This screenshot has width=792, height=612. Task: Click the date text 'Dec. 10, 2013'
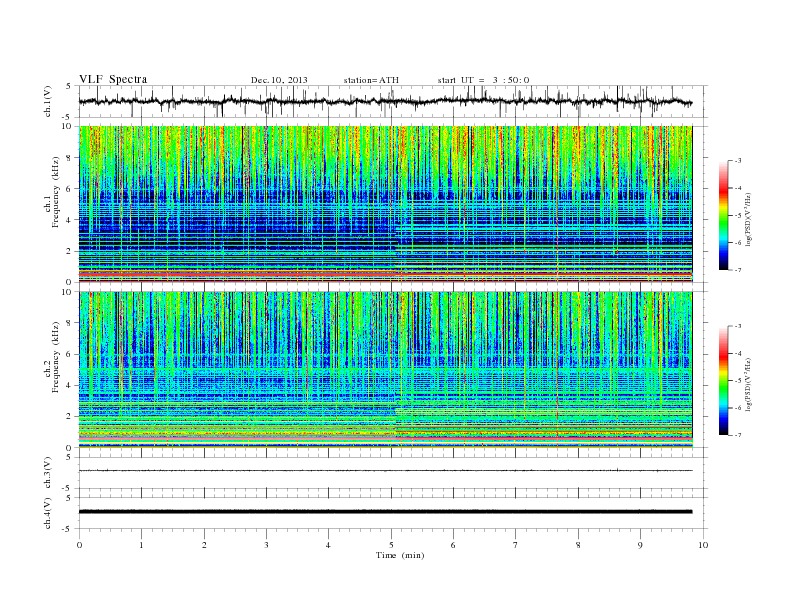pos(279,80)
